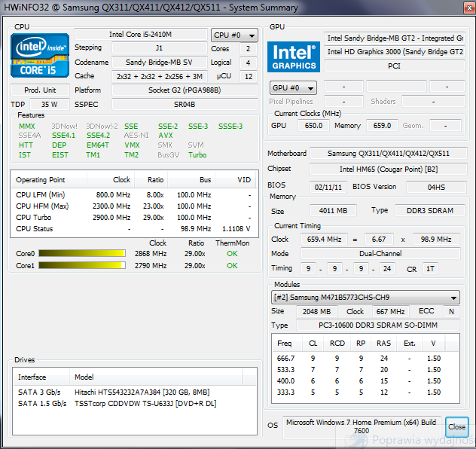Click the module size 2048 MB field
Viewport: 476px width, 449px height.
coord(316,311)
